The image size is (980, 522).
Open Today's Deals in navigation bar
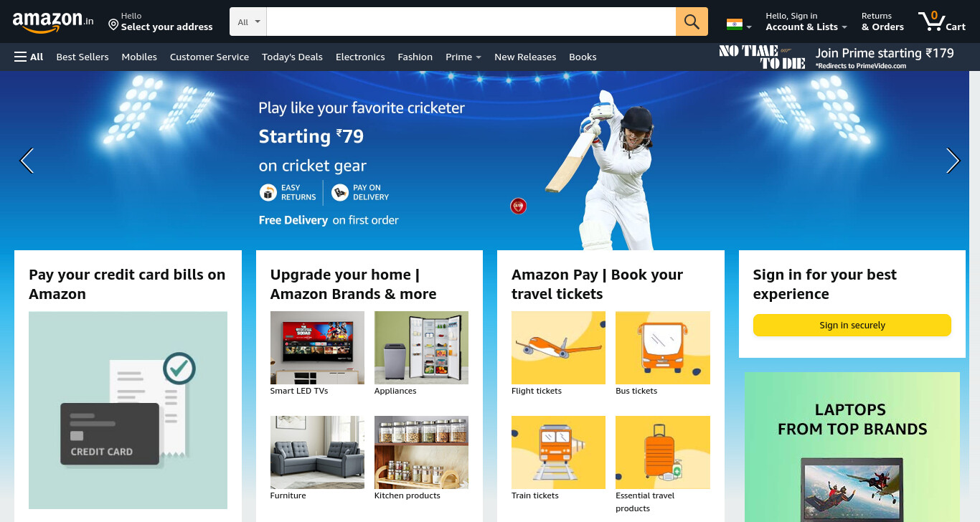tap(292, 57)
